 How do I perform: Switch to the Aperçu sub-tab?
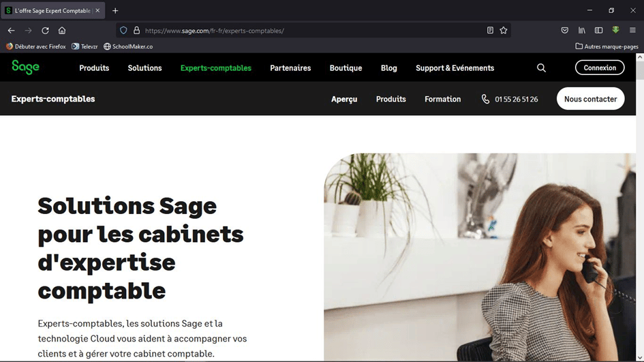344,99
